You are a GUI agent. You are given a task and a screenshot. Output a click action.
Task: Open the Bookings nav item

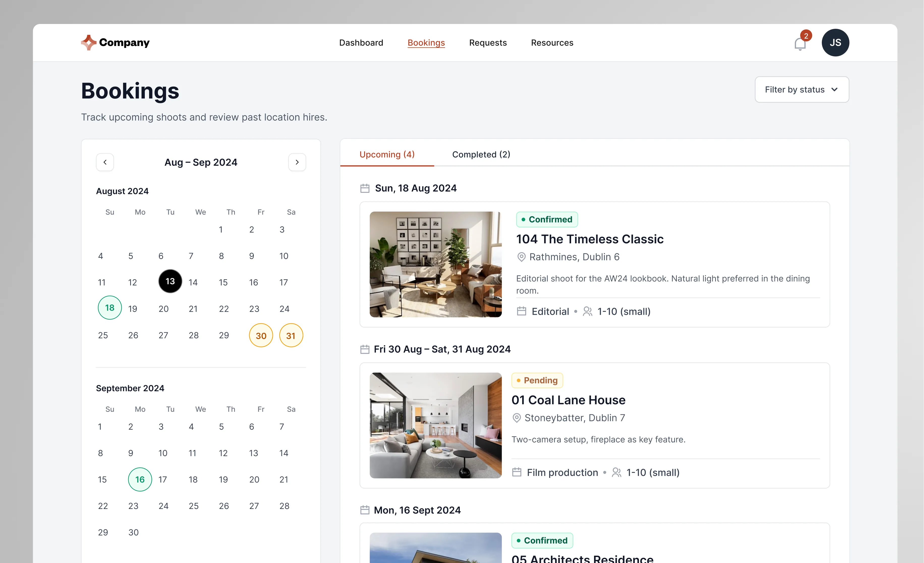pyautogui.click(x=426, y=42)
